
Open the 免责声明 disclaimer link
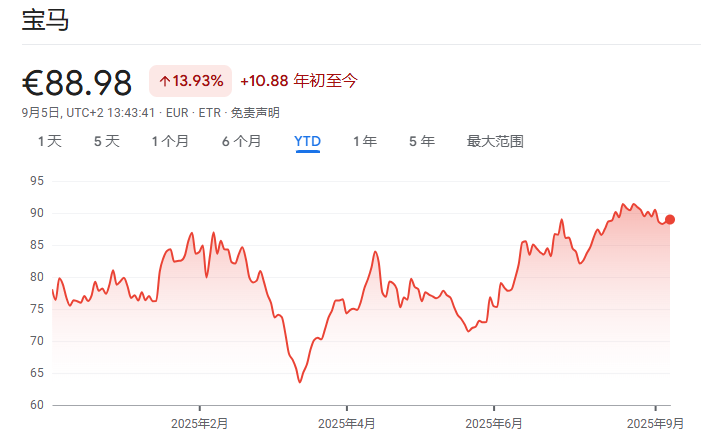tap(255, 113)
